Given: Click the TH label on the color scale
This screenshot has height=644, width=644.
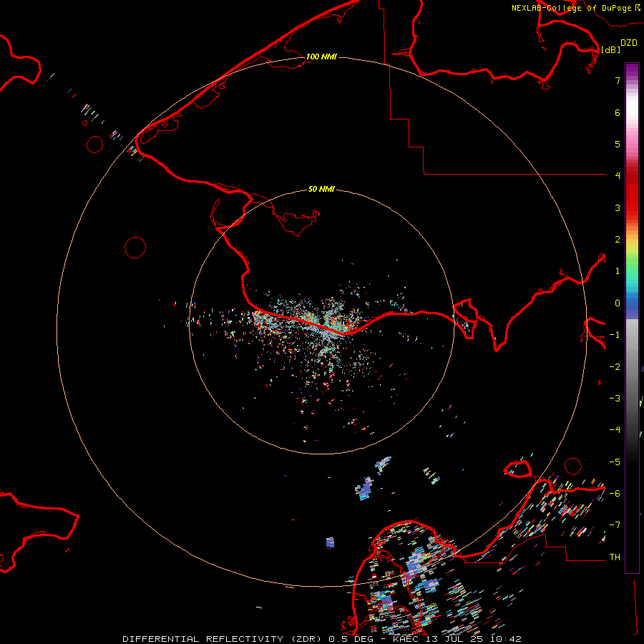Looking at the screenshot, I should pyautogui.click(x=615, y=557).
